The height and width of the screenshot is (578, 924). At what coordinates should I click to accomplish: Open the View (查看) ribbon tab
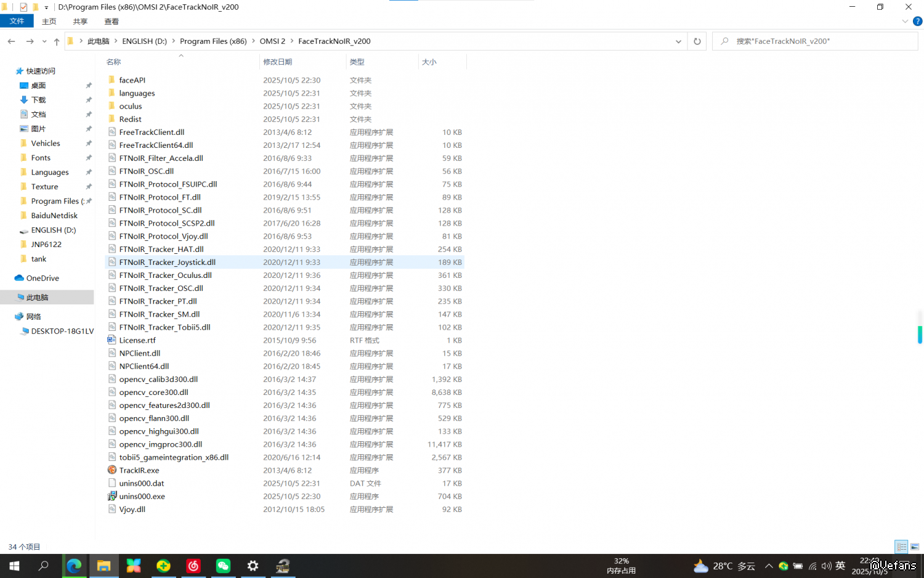111,22
